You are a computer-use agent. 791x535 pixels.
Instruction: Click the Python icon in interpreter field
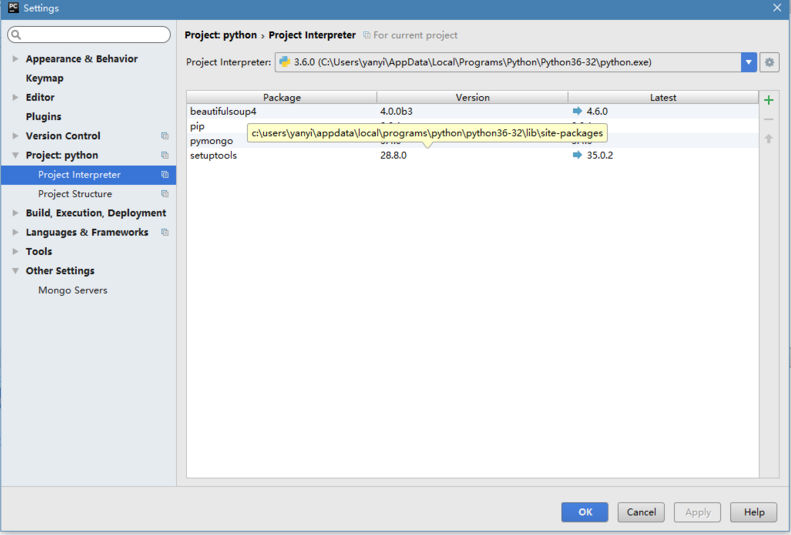pyautogui.click(x=285, y=62)
